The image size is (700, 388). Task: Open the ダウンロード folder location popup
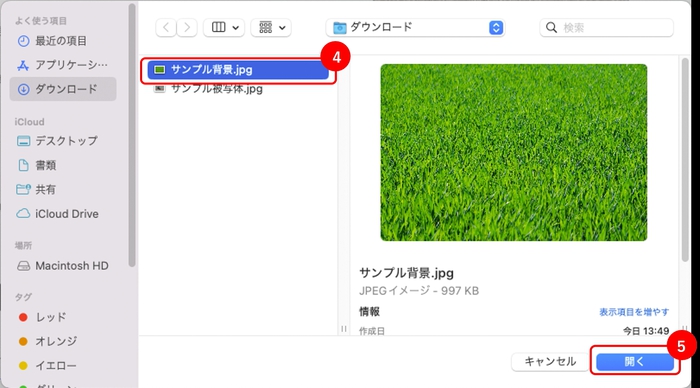[x=416, y=28]
